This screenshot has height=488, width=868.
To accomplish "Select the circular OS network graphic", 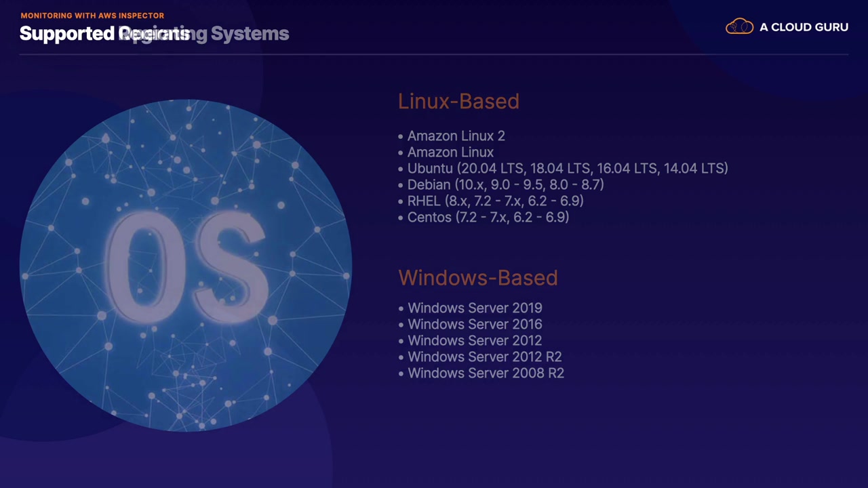I will click(186, 265).
